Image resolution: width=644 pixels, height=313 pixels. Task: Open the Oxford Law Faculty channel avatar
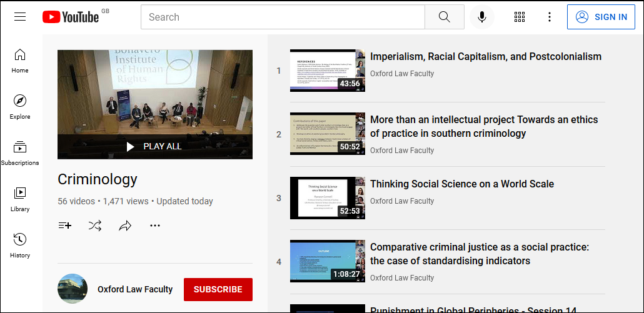pos(73,289)
